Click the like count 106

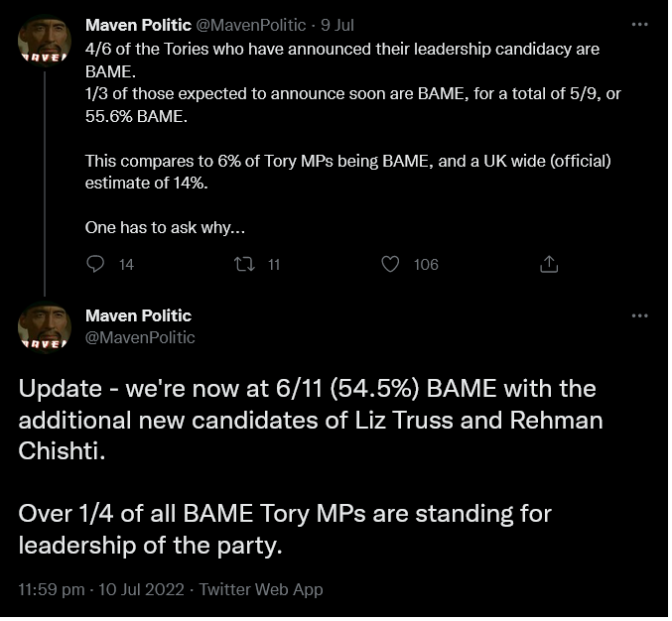pos(426,264)
